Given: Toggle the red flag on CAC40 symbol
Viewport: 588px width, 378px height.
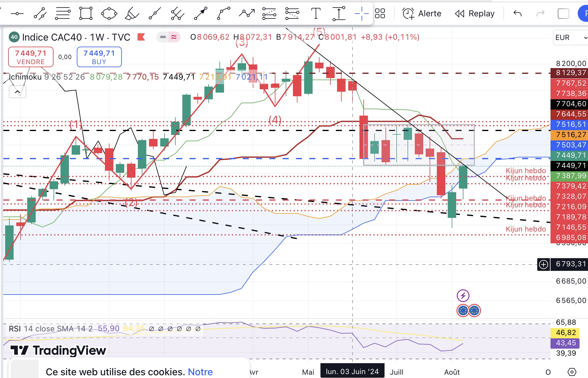Looking at the screenshot, I should click(x=141, y=37).
